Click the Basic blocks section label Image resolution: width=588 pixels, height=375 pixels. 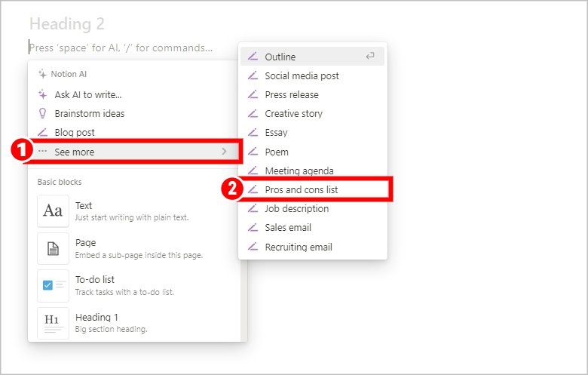click(60, 182)
